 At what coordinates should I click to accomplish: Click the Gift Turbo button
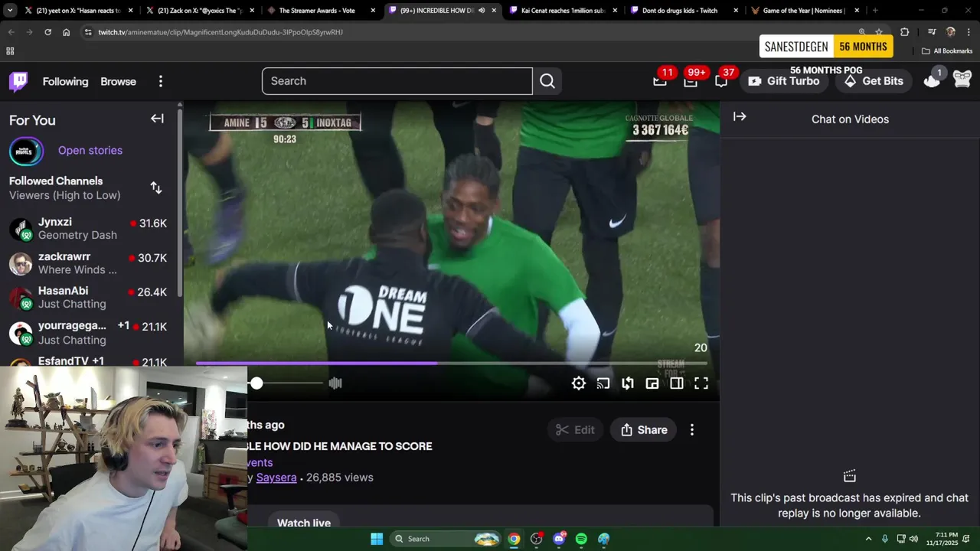pos(783,81)
